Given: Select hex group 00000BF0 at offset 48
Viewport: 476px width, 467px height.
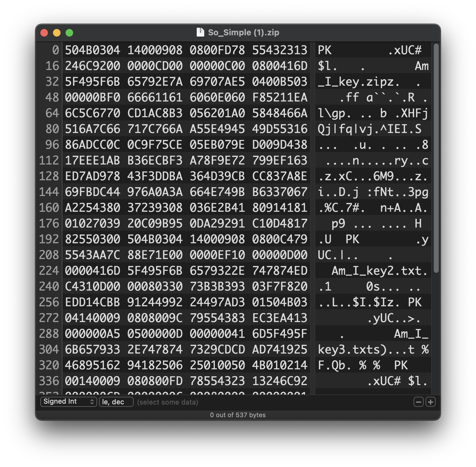Looking at the screenshot, I should click(x=92, y=97).
